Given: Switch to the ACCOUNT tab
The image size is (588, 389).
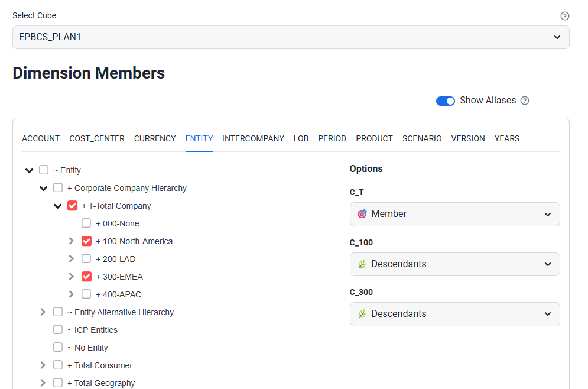Looking at the screenshot, I should click(41, 138).
